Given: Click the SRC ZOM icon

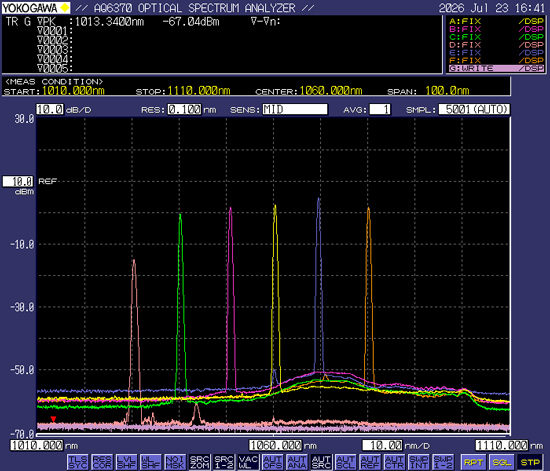Looking at the screenshot, I should coord(200,462).
